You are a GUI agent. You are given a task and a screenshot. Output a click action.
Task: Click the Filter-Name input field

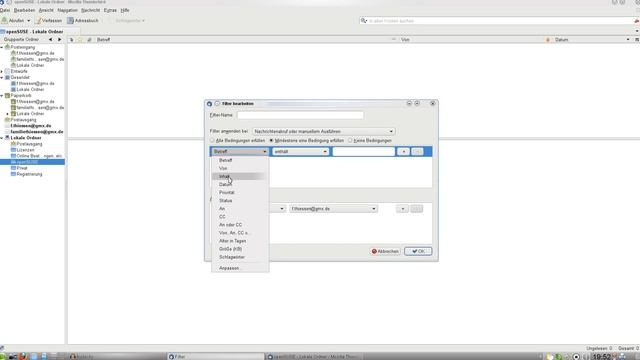click(x=300, y=115)
